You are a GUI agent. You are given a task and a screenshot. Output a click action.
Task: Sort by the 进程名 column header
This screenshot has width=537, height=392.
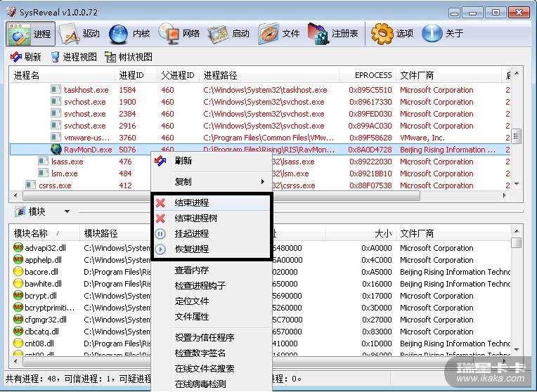[x=63, y=75]
